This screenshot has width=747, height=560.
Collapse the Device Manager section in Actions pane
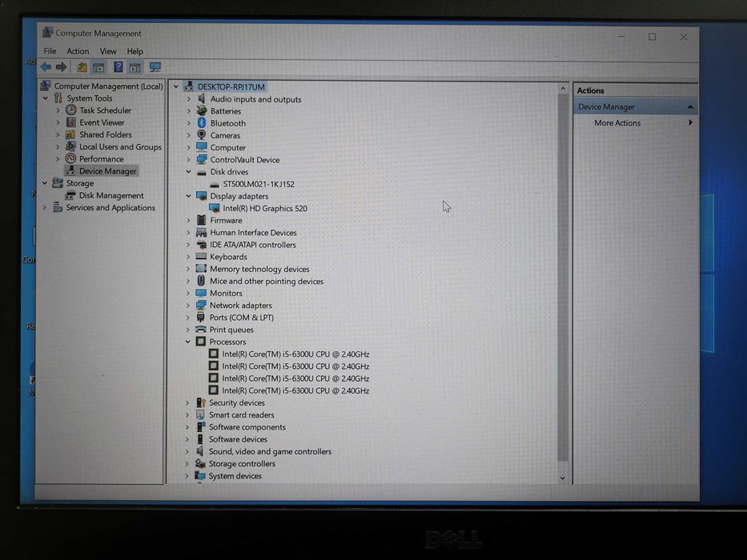(x=690, y=106)
